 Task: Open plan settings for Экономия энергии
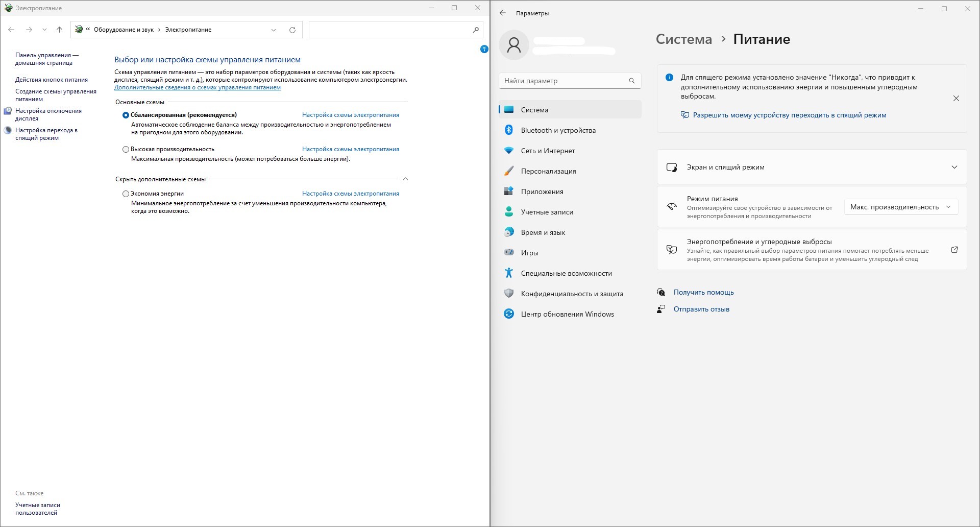pos(351,194)
